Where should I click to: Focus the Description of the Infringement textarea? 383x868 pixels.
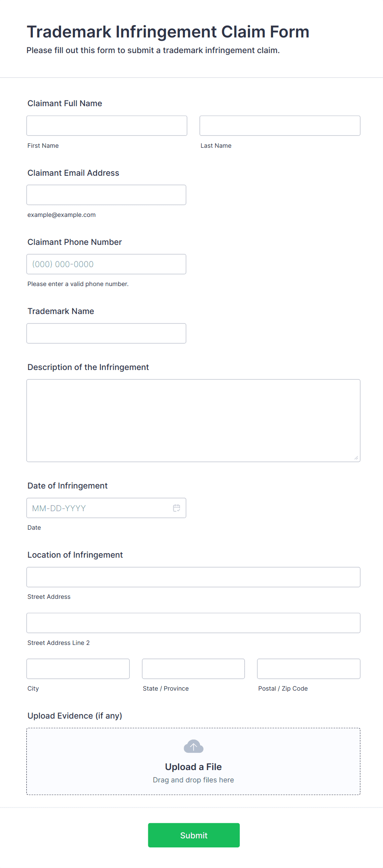194,420
